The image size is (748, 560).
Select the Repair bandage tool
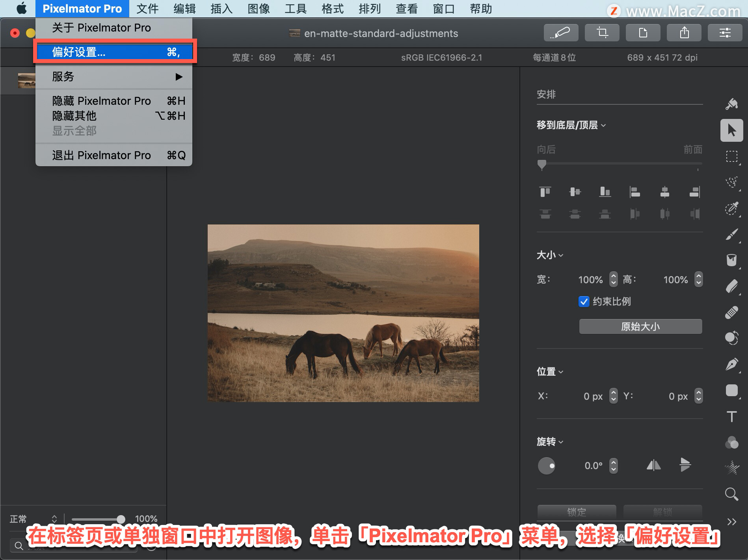(x=731, y=312)
